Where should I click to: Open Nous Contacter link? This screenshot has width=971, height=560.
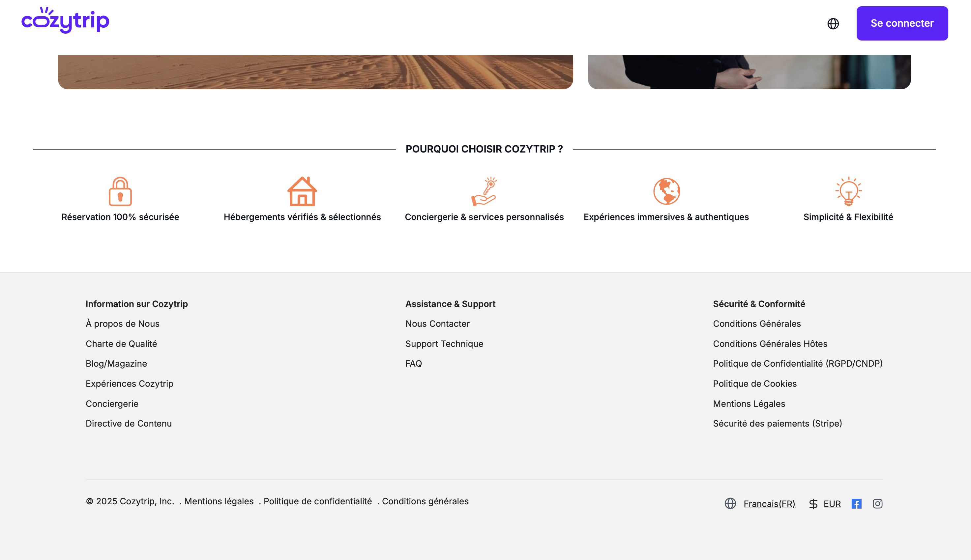click(437, 323)
